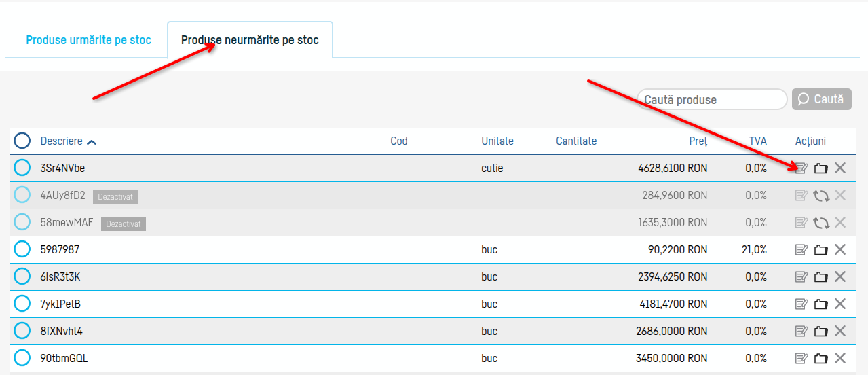This screenshot has width=868, height=375.
Task: Click product name 3Sr4NVbe
Action: (x=63, y=168)
